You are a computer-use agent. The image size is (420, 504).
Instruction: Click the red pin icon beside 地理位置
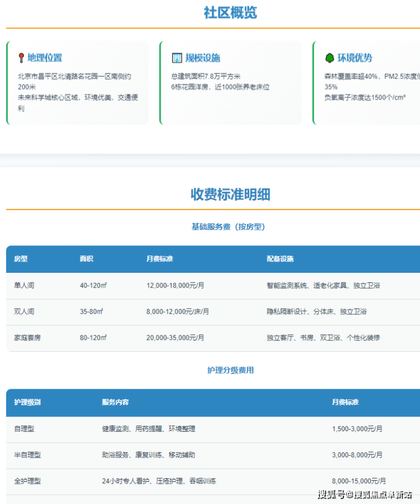pyautogui.click(x=21, y=57)
